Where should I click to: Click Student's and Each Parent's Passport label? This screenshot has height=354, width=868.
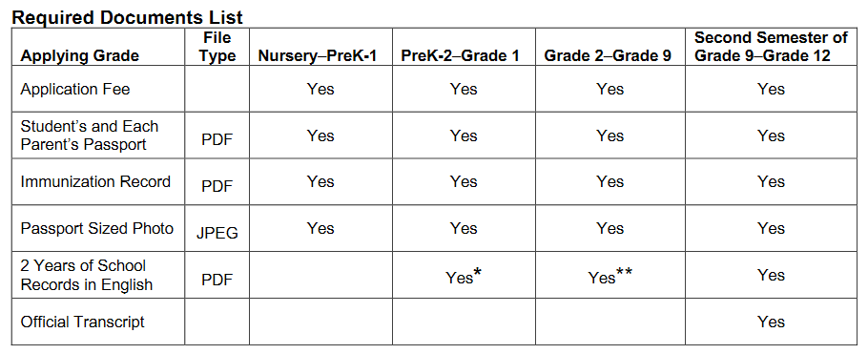click(x=90, y=135)
